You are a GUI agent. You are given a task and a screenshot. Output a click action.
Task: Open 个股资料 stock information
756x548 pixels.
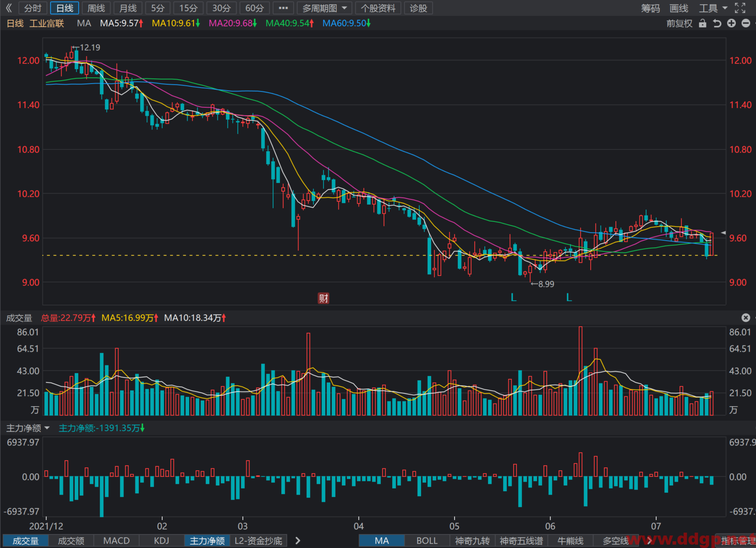tap(378, 8)
